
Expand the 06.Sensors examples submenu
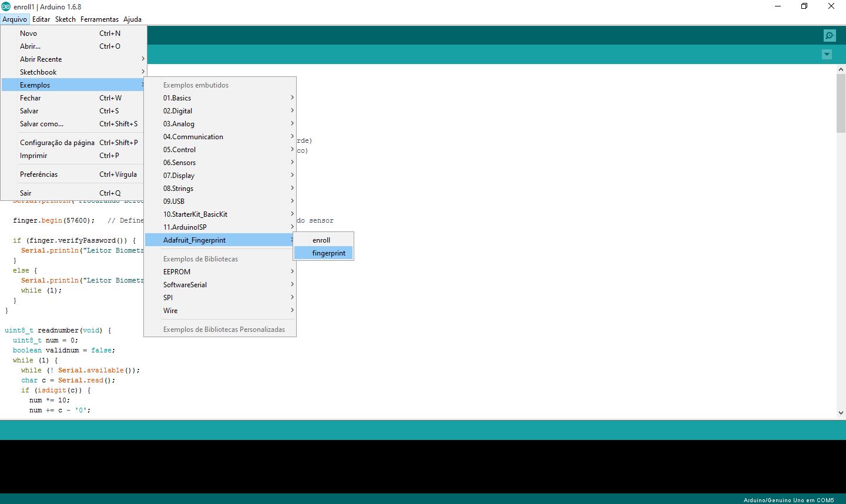click(220, 163)
